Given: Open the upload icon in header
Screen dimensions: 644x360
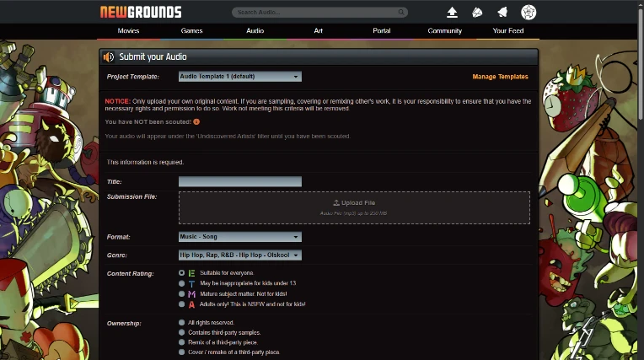Looking at the screenshot, I should 452,13.
